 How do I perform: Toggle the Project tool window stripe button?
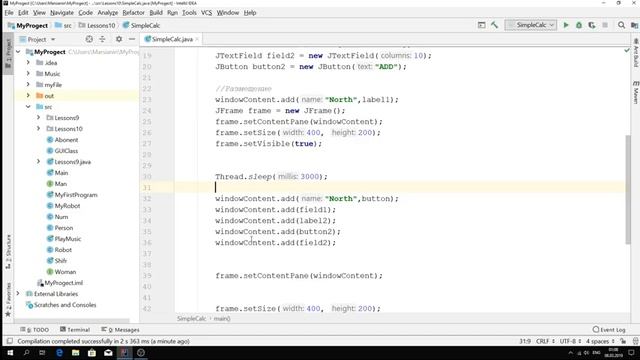pos(8,54)
